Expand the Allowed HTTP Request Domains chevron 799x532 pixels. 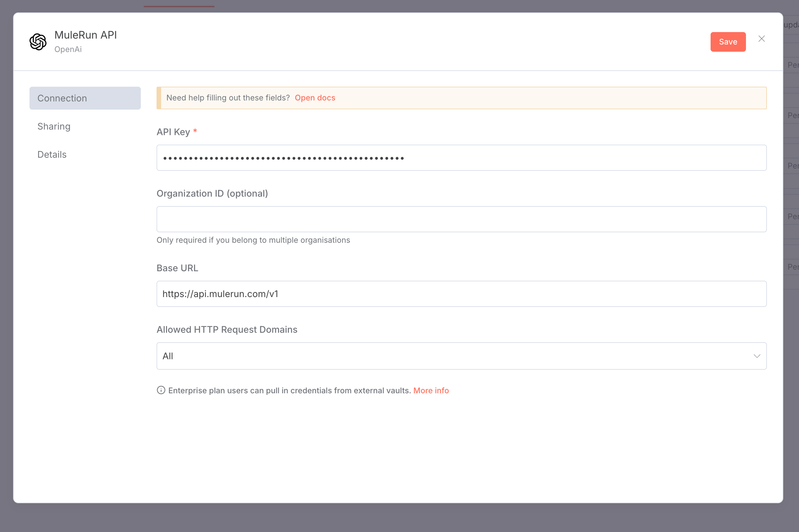click(756, 356)
